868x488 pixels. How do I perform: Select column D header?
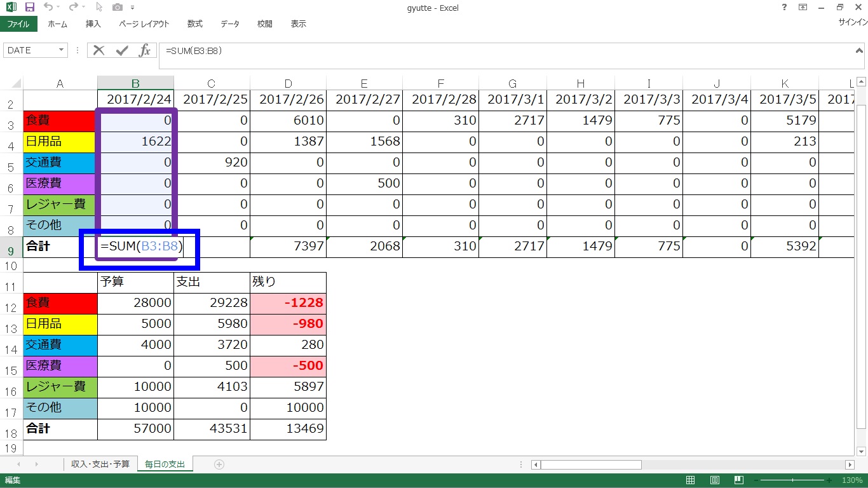(288, 83)
